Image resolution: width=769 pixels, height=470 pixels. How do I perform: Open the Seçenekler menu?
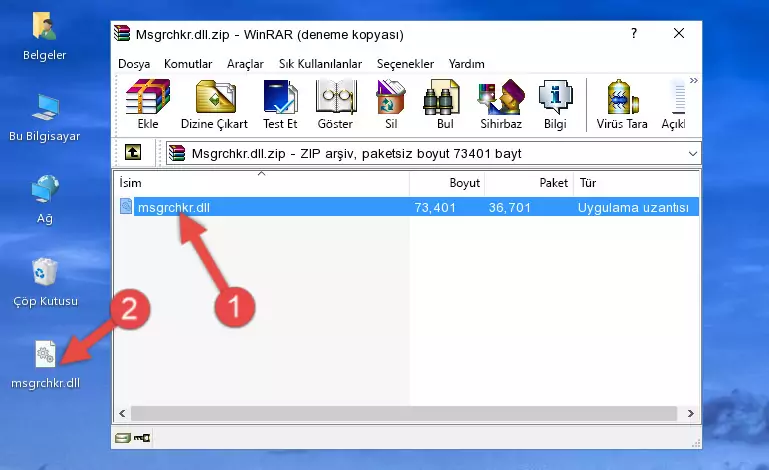tap(406, 64)
